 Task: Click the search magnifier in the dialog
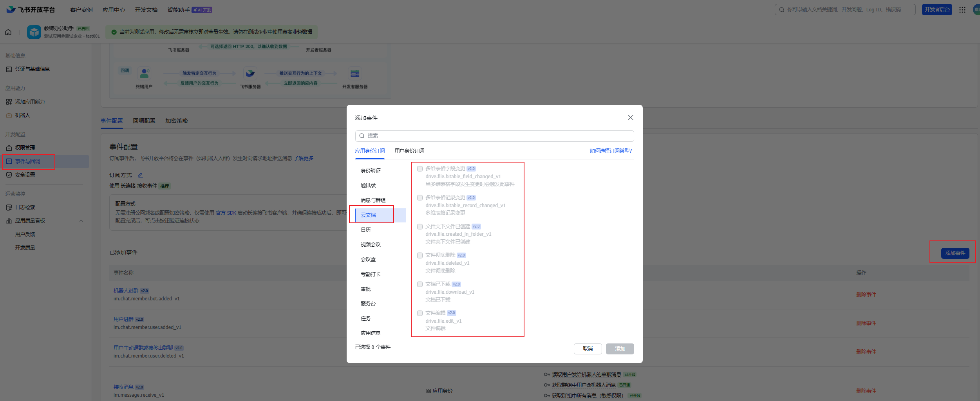coord(362,136)
